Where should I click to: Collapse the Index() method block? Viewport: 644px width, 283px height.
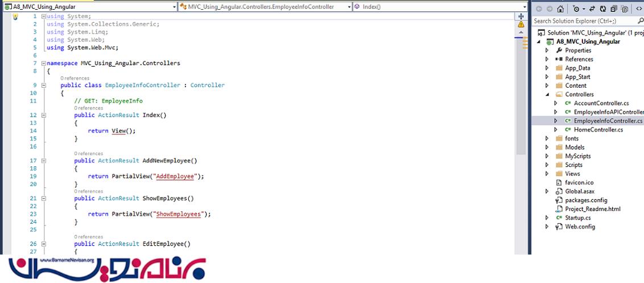44,115
